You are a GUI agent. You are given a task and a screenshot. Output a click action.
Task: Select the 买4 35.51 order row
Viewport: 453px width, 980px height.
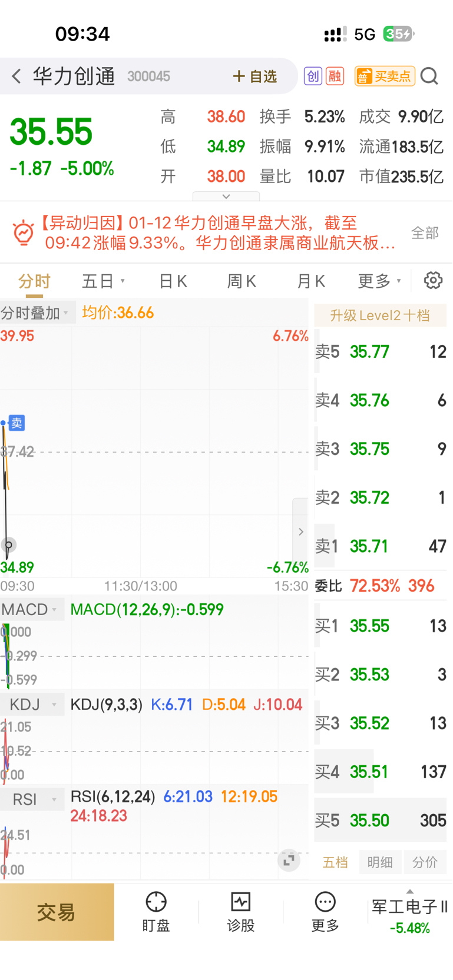tap(380, 772)
